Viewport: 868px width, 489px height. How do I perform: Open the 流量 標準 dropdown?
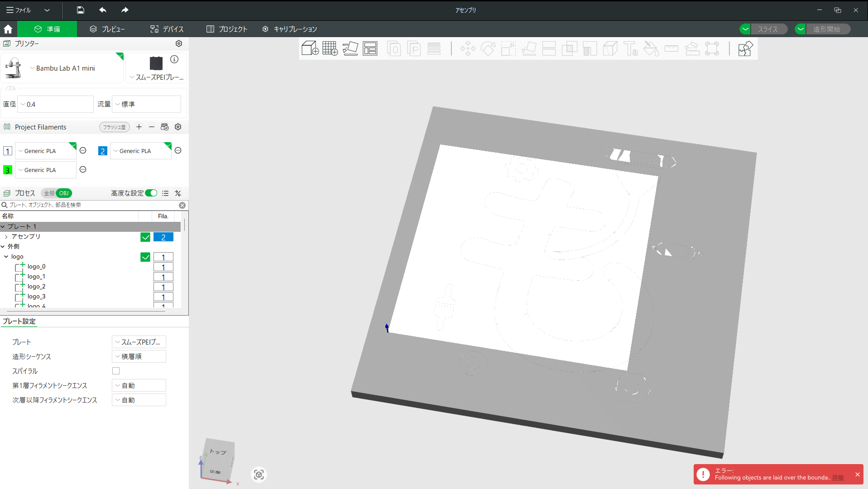pos(147,104)
